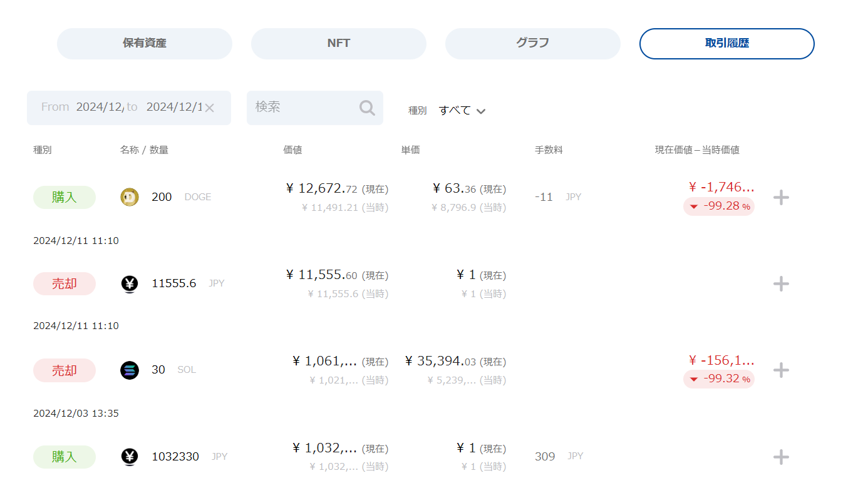Expand the 1032330 JPY purchase row details
The height and width of the screenshot is (493, 868).
click(x=781, y=457)
